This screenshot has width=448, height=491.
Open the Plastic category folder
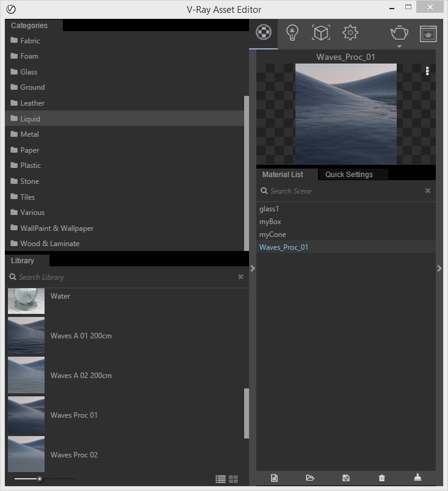125,165
